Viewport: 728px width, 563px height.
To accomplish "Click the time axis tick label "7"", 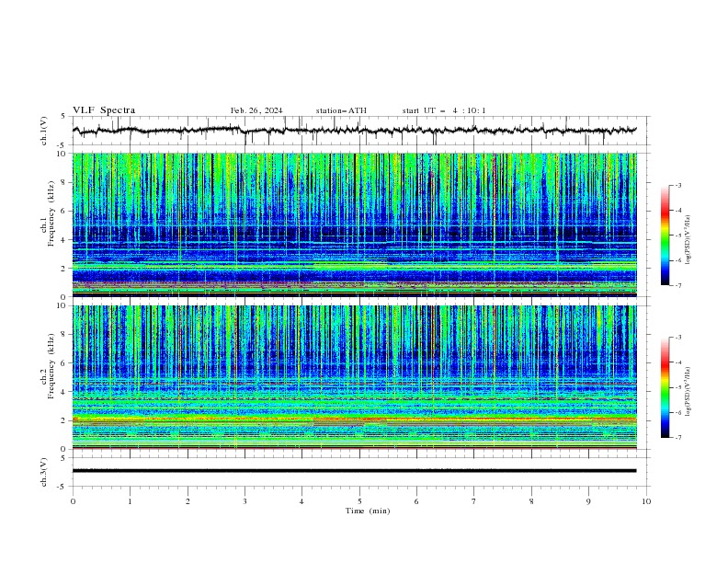I will pyautogui.click(x=474, y=501).
